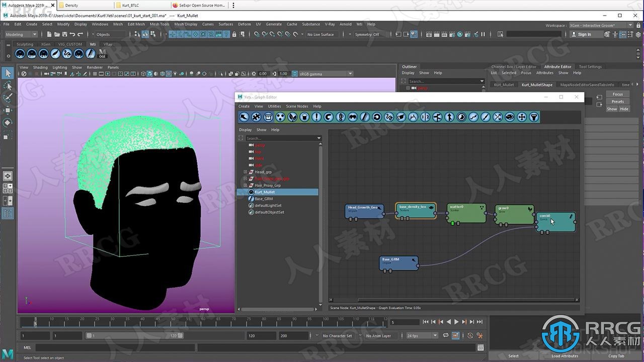This screenshot has width=644, height=362.
Task: Open the script editor icon beside command line
Action: point(480,347)
